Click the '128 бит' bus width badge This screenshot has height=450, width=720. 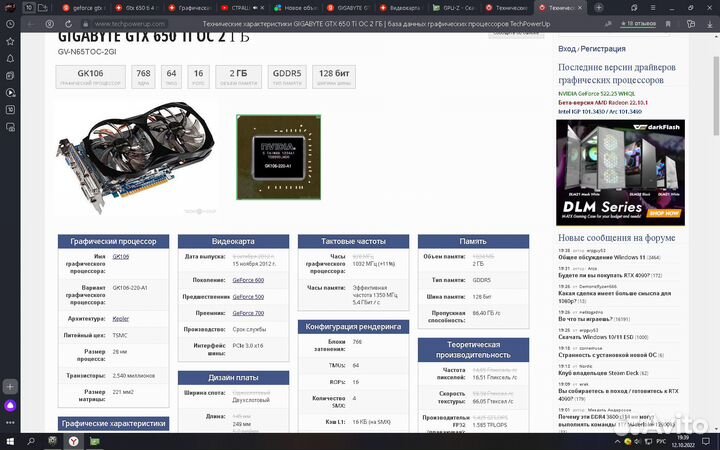(334, 77)
